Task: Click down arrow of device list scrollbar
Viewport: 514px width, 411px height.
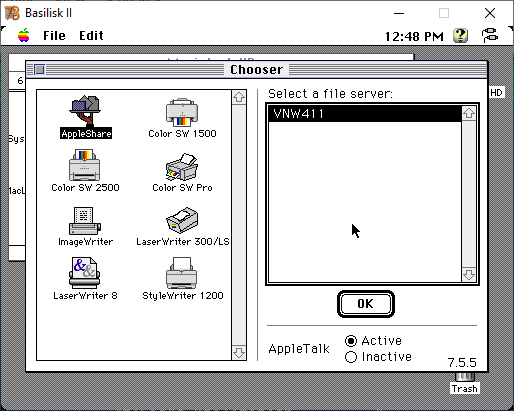Action: click(x=239, y=352)
